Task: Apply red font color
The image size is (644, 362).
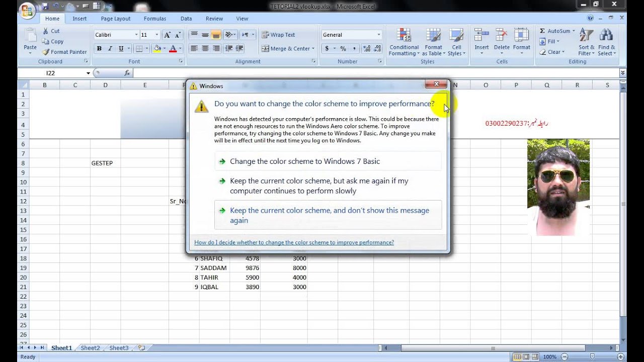Action: [x=173, y=49]
